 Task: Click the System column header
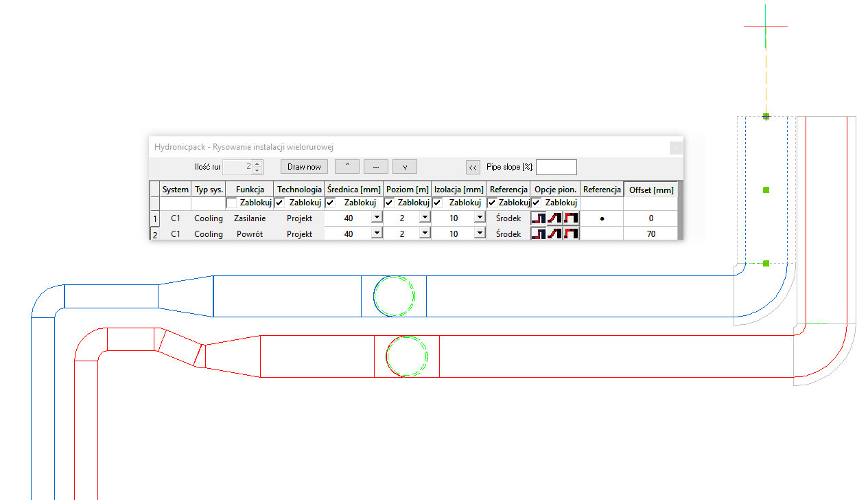click(176, 190)
